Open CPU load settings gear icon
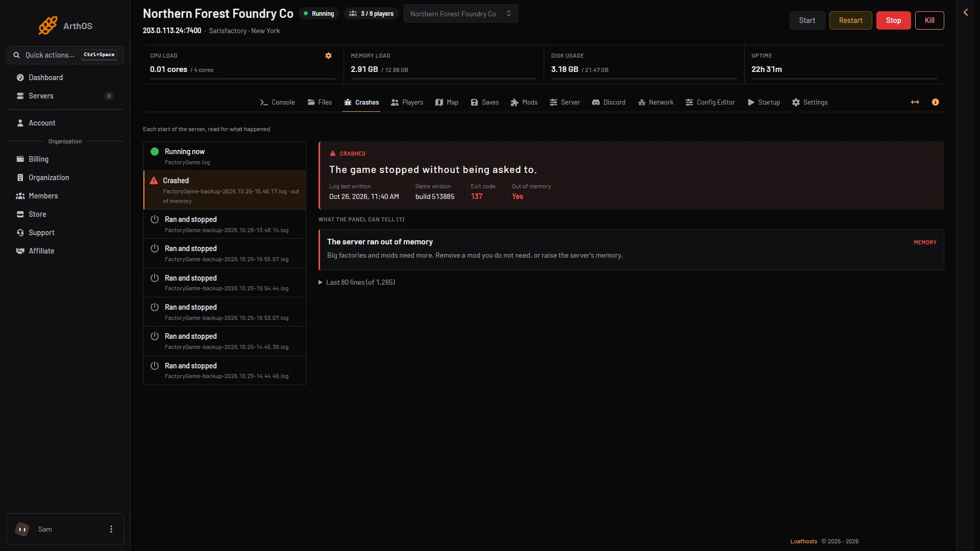The image size is (980, 551). pyautogui.click(x=329, y=56)
